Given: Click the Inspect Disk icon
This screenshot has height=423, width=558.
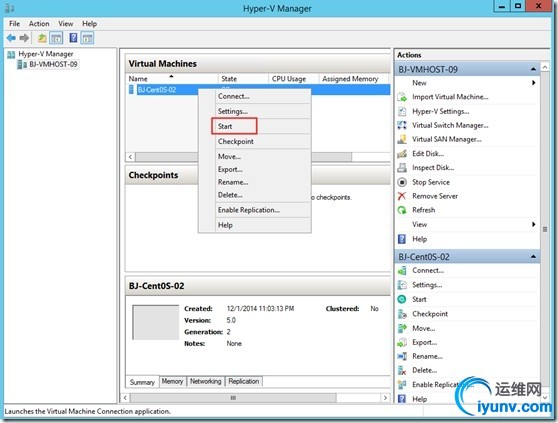Looking at the screenshot, I should click(402, 168).
